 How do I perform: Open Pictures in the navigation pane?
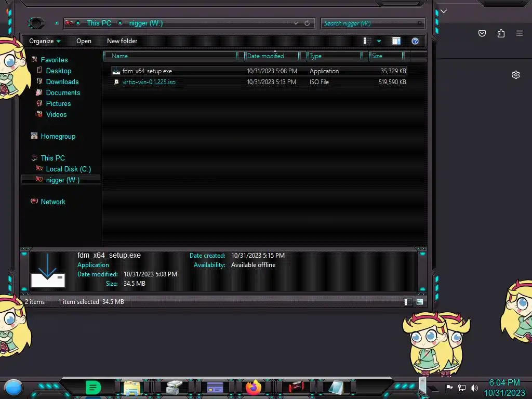pos(58,103)
